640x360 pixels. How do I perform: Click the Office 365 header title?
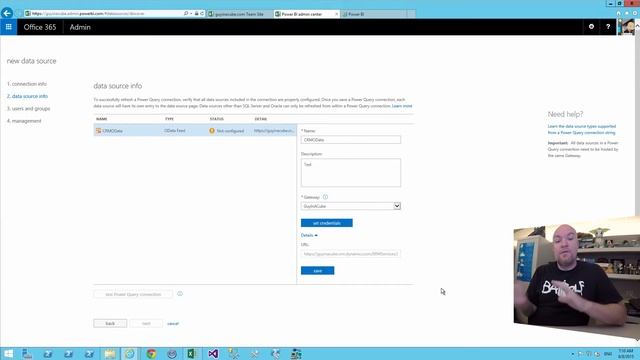pos(40,27)
